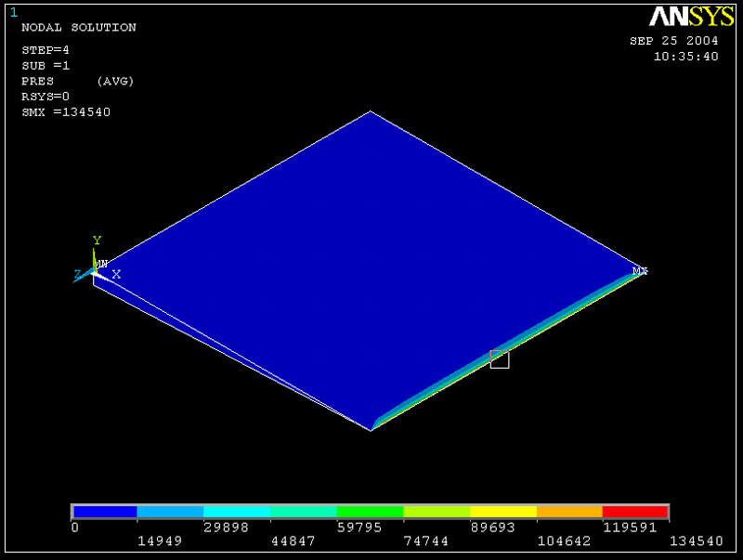Click the bright green legend color band
Viewport: 743px width, 560px height.
click(x=370, y=512)
